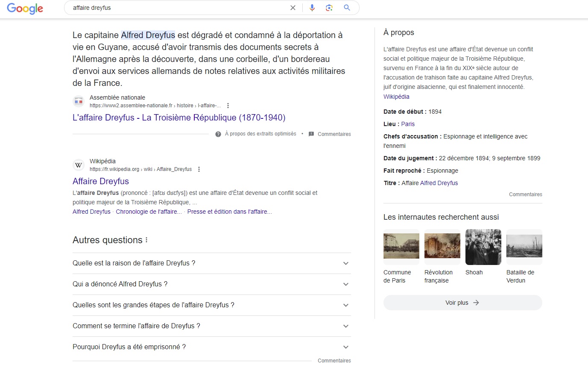Open 'Presse et édition dans l'affaire...' sitelink

(229, 212)
